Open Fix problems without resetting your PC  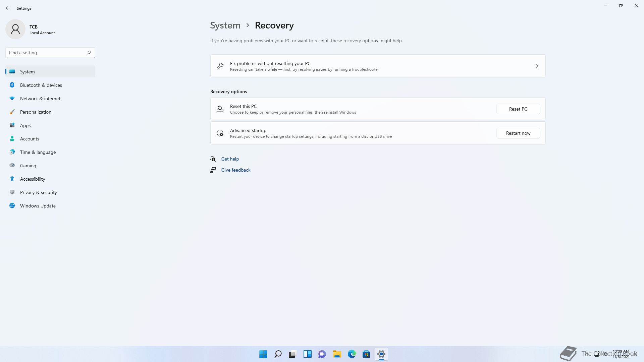(378, 66)
